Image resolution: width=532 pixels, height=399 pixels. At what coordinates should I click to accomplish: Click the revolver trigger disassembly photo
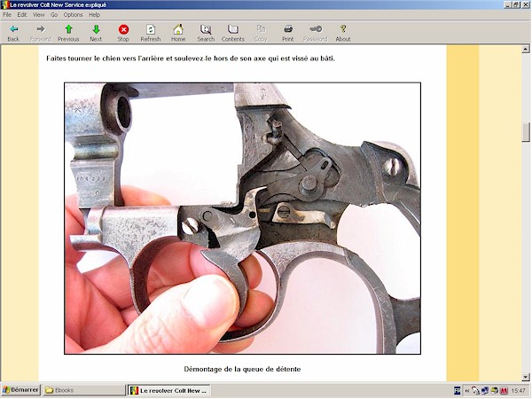[242, 218]
